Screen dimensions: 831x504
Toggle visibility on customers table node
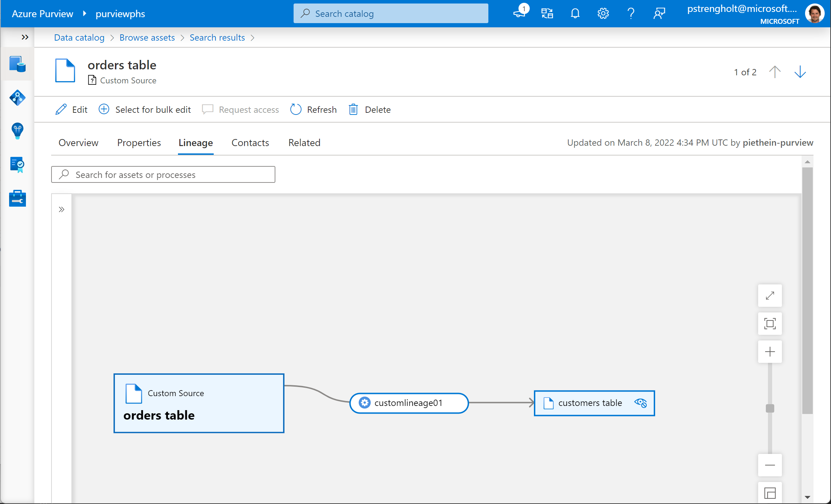(641, 403)
